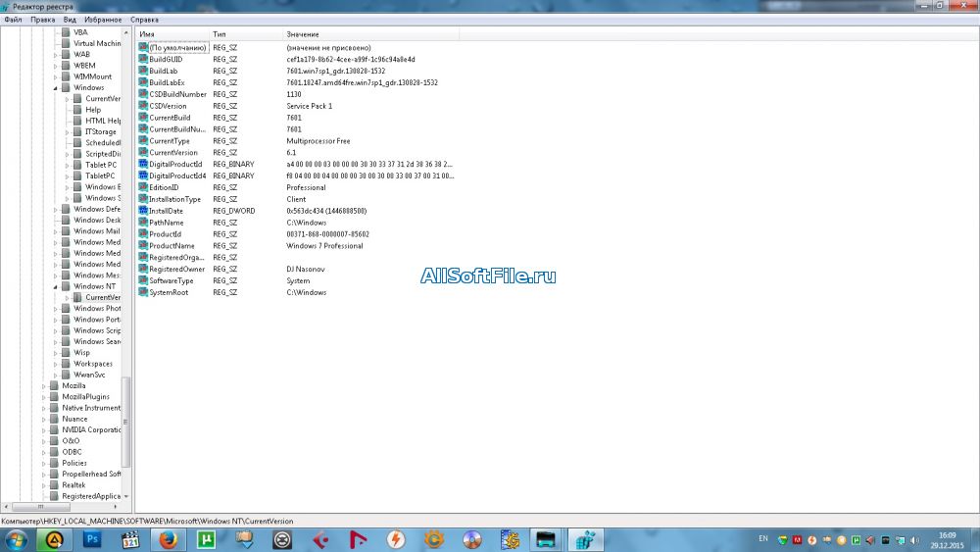Select the Workspaces key
980x552 pixels.
(x=93, y=364)
